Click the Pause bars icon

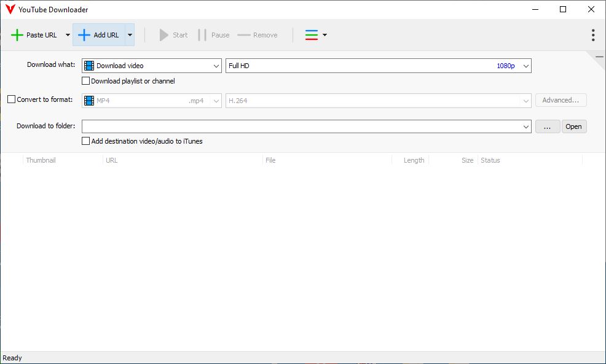click(202, 35)
